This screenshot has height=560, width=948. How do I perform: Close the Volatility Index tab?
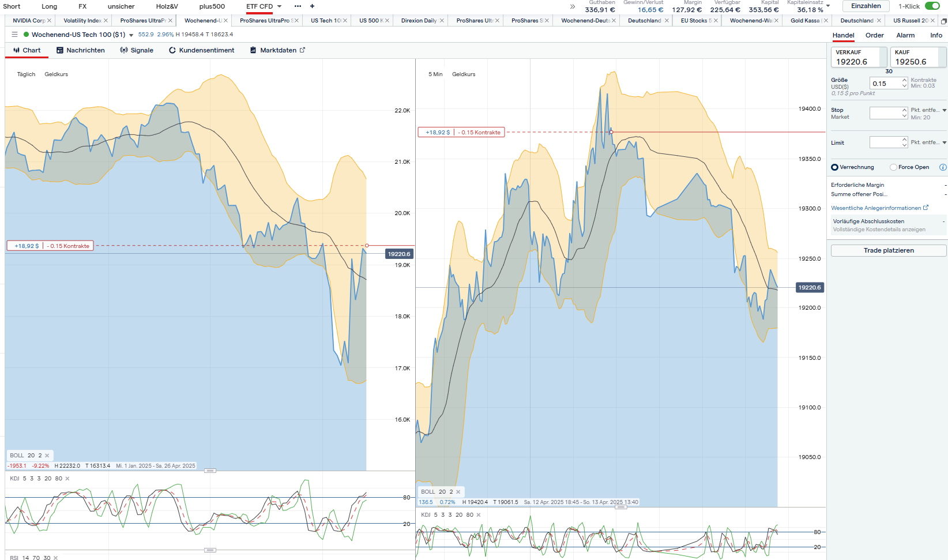point(106,21)
